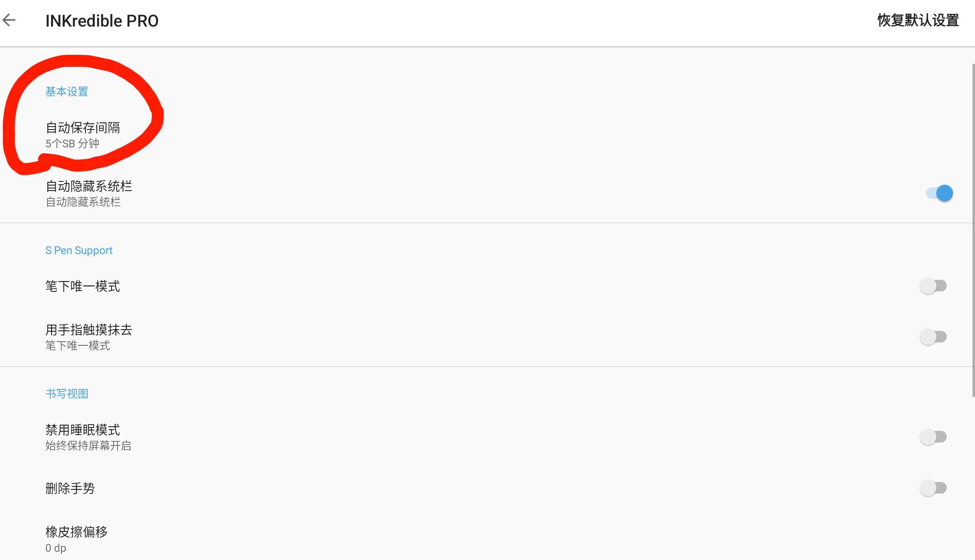Enable the 禁用睡眠模式 switch

933,437
